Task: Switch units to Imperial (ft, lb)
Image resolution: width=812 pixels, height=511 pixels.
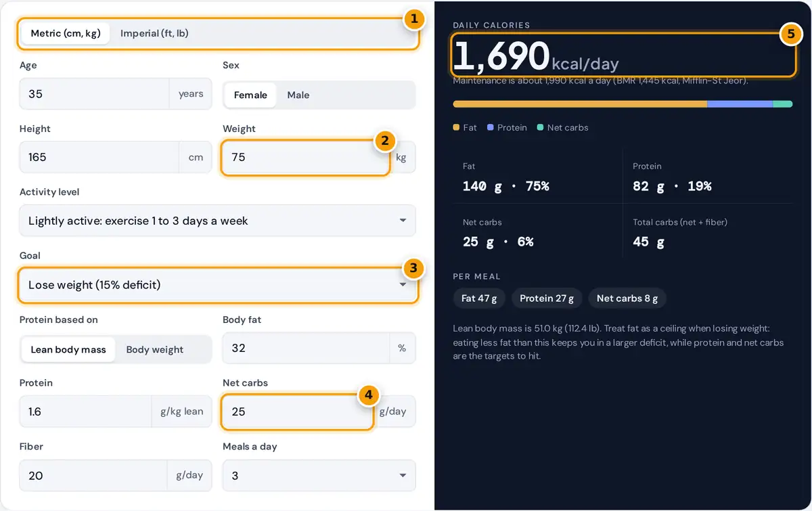Action: coord(154,33)
